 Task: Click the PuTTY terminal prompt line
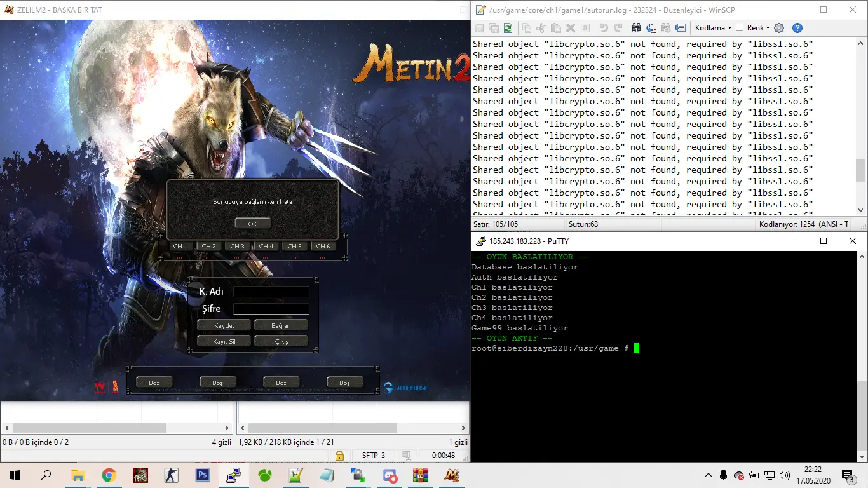coord(555,348)
